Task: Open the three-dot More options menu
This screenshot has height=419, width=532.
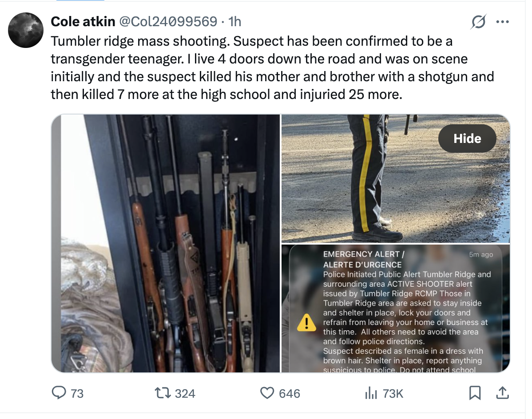Action: [x=502, y=22]
